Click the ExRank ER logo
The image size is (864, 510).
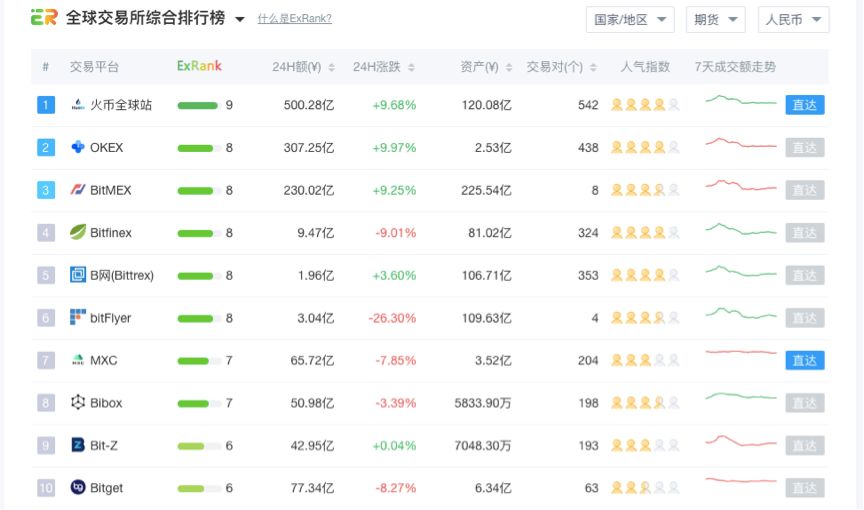coord(44,18)
